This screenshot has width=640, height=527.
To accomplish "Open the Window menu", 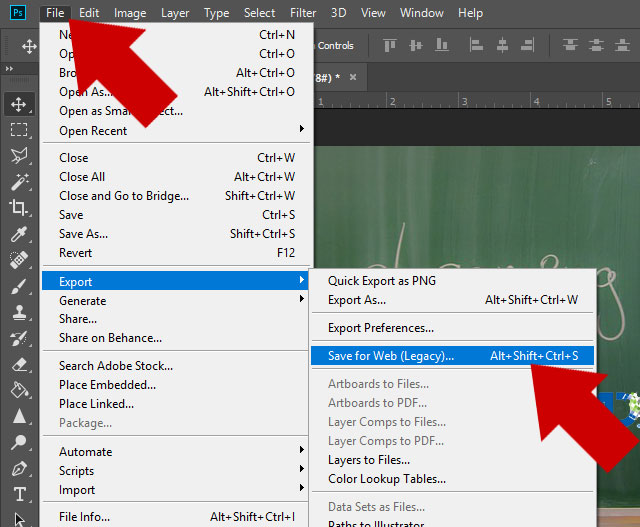I will tap(422, 13).
